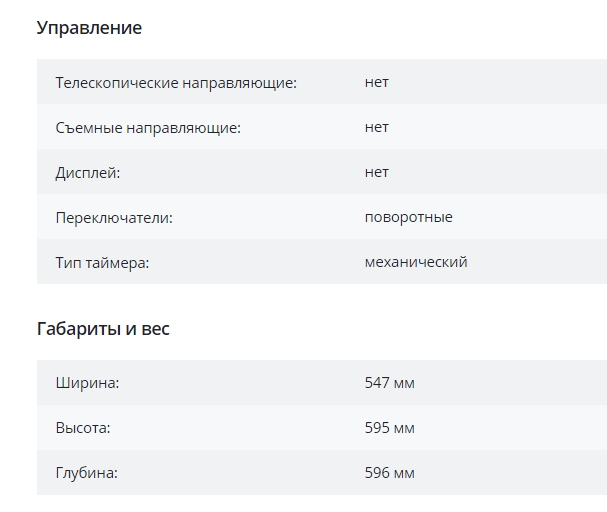The height and width of the screenshot is (512, 607).
Task: Select the механический timer value
Action: [x=416, y=262]
